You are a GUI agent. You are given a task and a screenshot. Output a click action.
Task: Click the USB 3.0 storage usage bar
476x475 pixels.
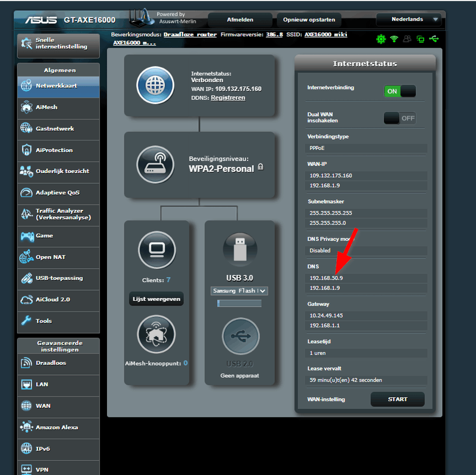coord(239,303)
